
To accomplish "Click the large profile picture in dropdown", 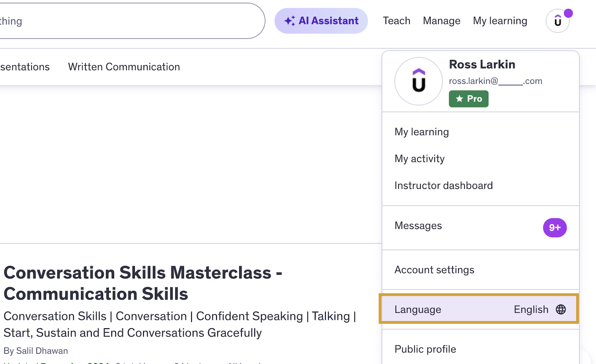I will coord(418,81).
